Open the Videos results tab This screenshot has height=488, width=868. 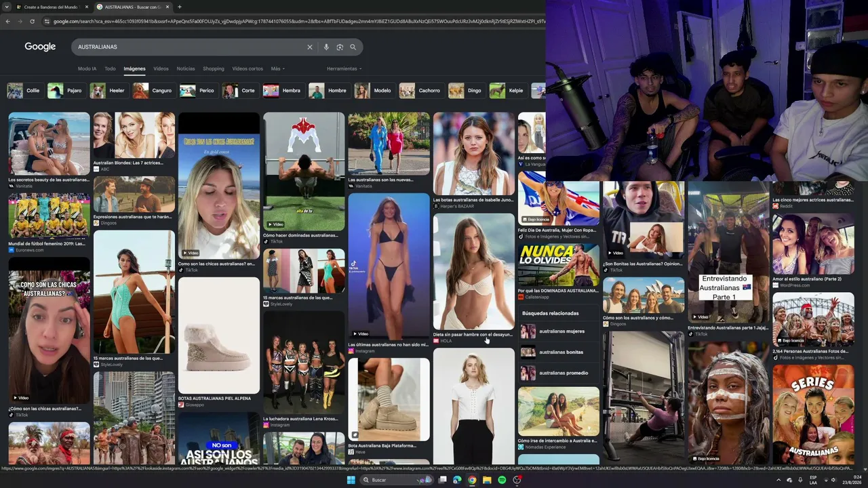[161, 68]
